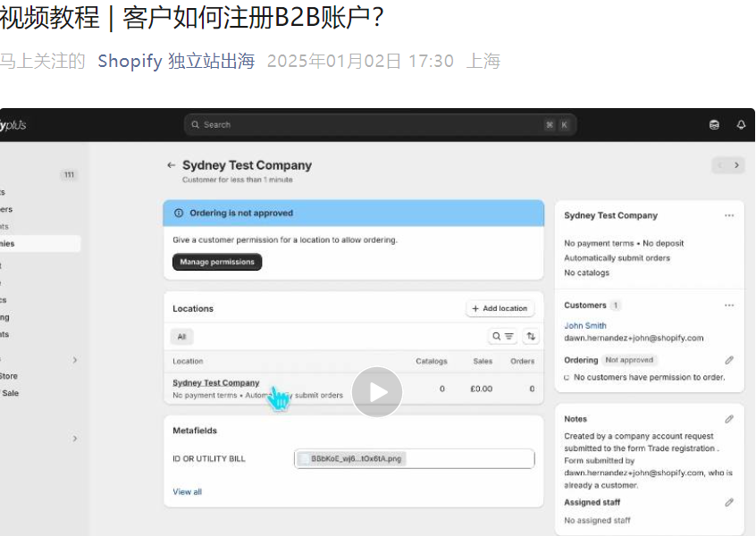
Task: Click the store icon beside the bell
Action: (714, 125)
